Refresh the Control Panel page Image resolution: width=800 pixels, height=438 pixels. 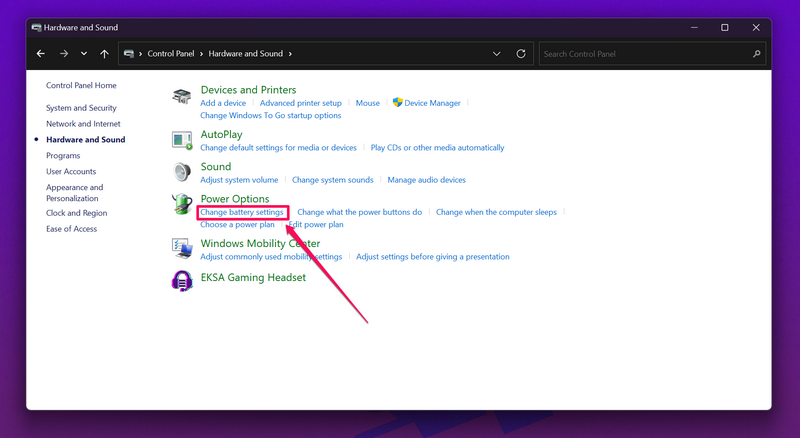(521, 54)
